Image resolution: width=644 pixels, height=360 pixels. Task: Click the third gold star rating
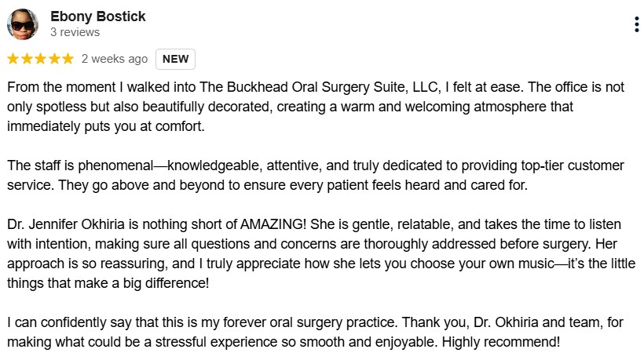[x=40, y=59]
